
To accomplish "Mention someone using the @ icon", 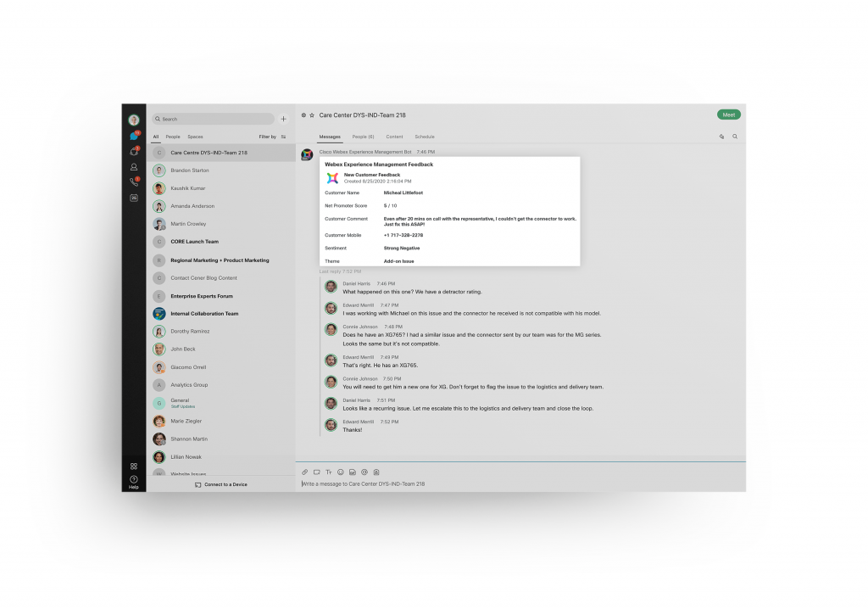I will 364,472.
